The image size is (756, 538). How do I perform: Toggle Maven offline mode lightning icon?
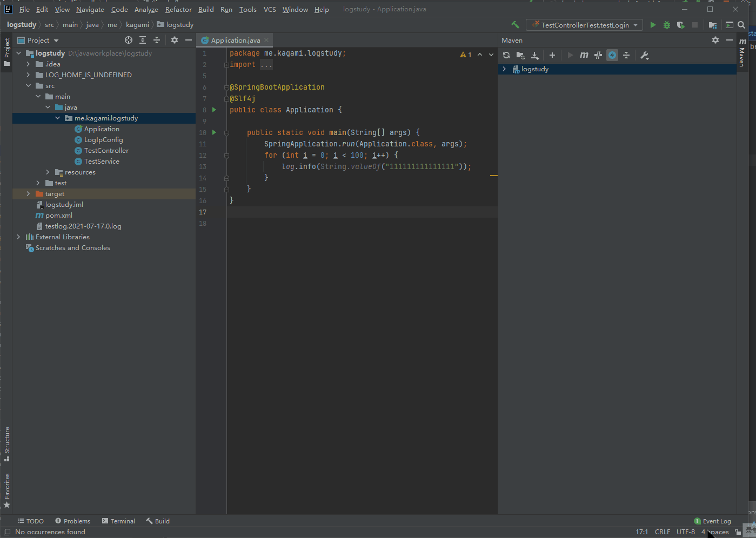pos(612,55)
